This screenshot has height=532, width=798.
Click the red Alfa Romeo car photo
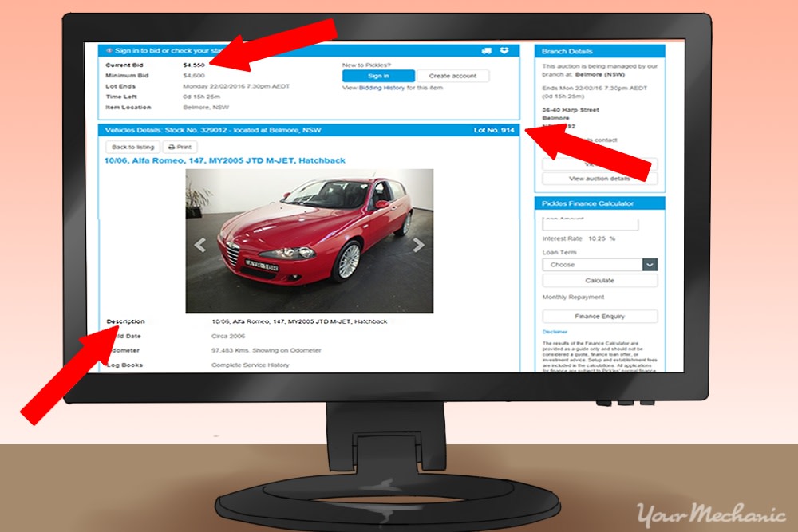point(310,241)
